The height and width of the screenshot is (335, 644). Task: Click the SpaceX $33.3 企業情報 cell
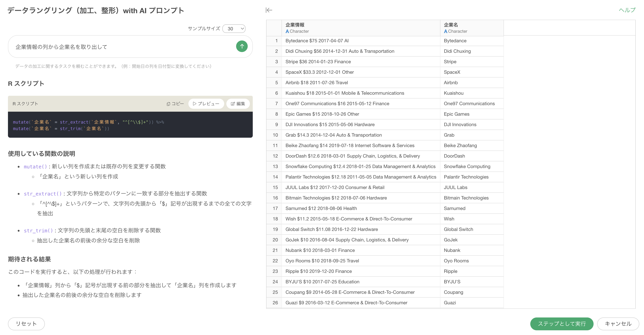point(319,72)
